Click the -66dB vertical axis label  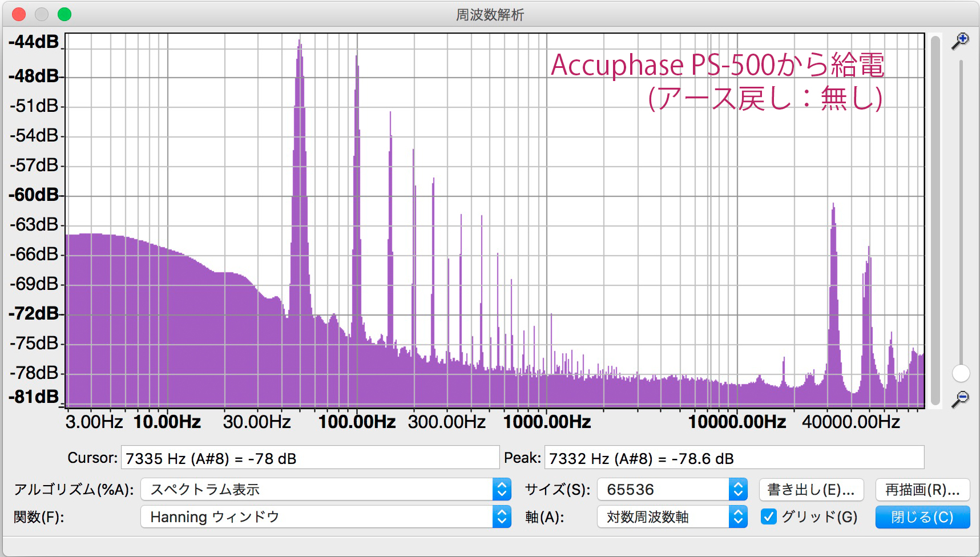pyautogui.click(x=34, y=254)
